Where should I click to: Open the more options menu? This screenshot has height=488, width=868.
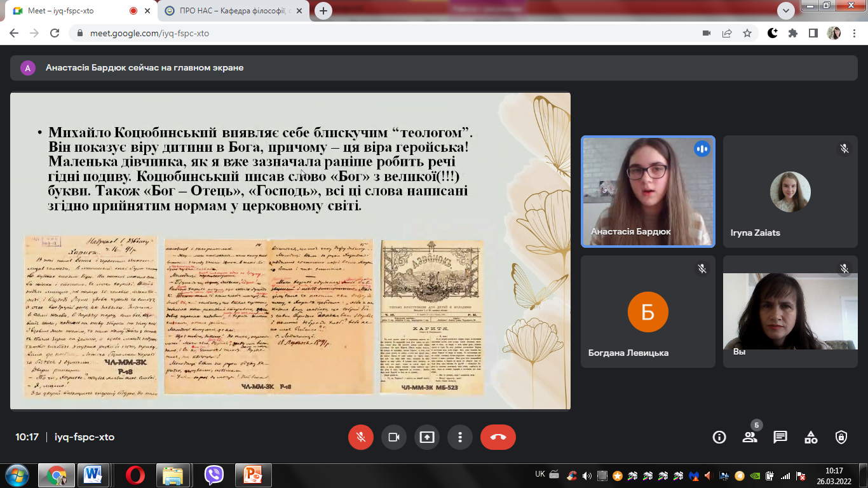[460, 437]
